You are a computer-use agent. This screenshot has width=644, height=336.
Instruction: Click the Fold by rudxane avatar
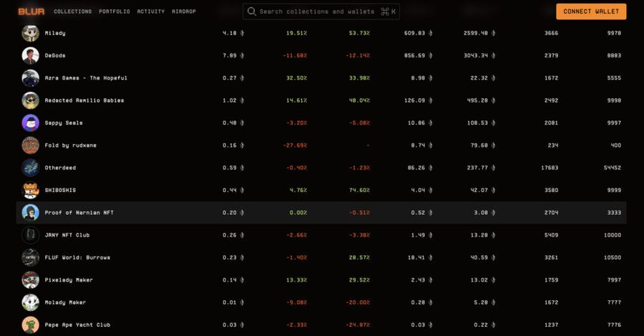(30, 145)
